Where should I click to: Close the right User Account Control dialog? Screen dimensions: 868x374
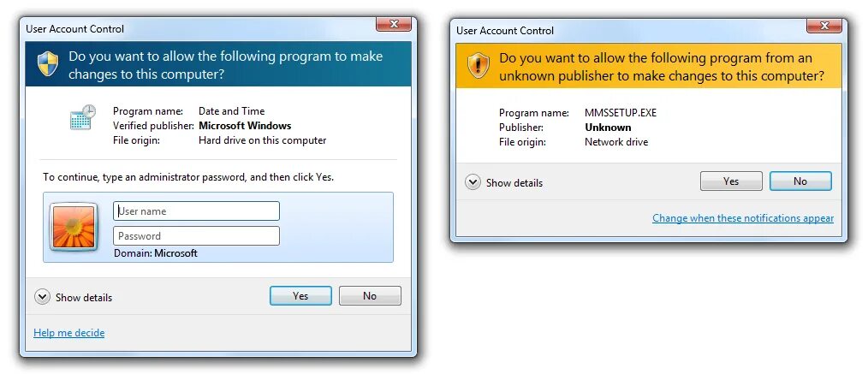pos(824,26)
